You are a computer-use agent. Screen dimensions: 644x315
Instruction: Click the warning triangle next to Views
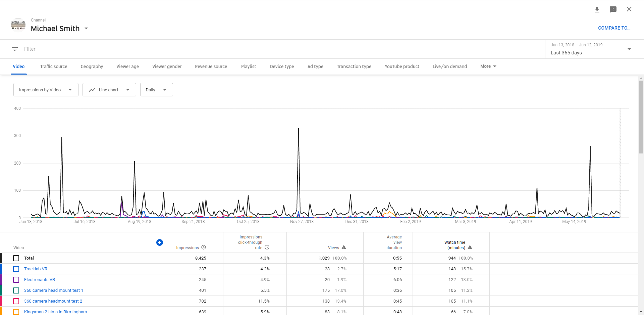pyautogui.click(x=344, y=248)
